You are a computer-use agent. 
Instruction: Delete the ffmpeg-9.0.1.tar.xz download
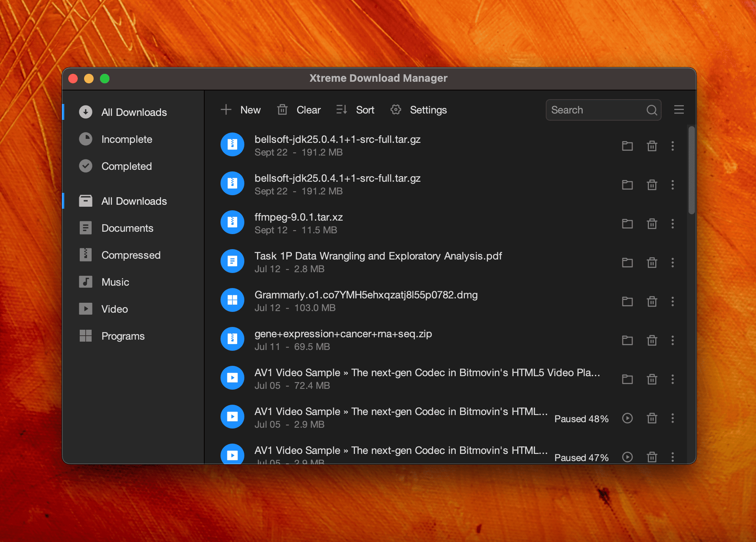(x=652, y=224)
